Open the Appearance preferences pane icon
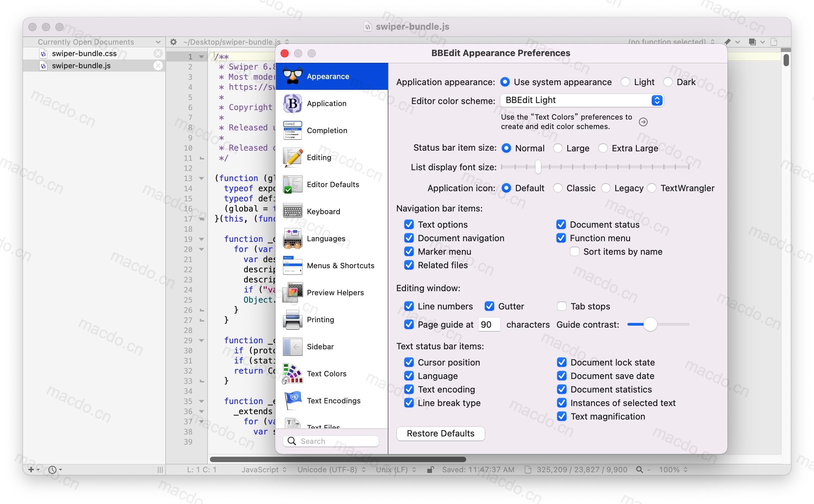The width and height of the screenshot is (814, 504). click(292, 76)
